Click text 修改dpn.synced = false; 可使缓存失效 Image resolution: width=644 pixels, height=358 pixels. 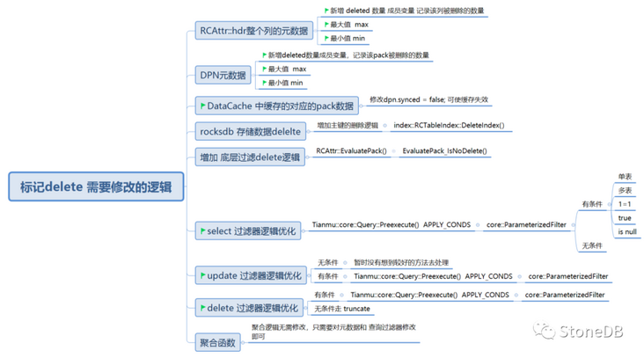428,99
